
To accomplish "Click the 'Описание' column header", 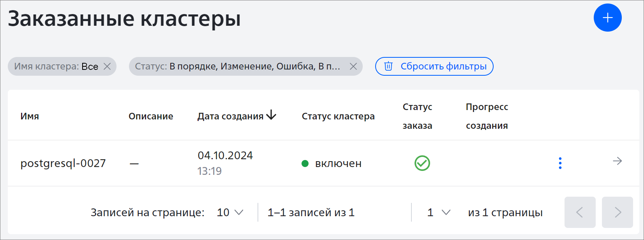I will coord(151,116).
